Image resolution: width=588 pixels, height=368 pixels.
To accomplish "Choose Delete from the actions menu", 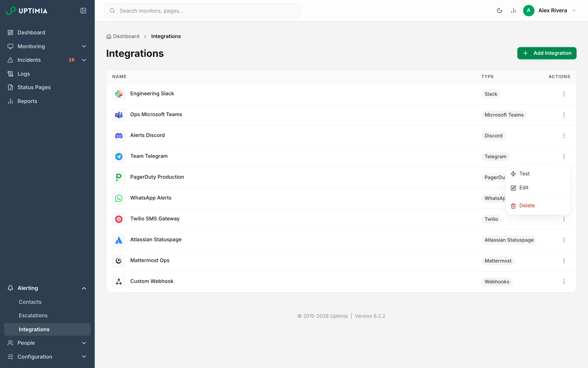I will click(x=537, y=206).
